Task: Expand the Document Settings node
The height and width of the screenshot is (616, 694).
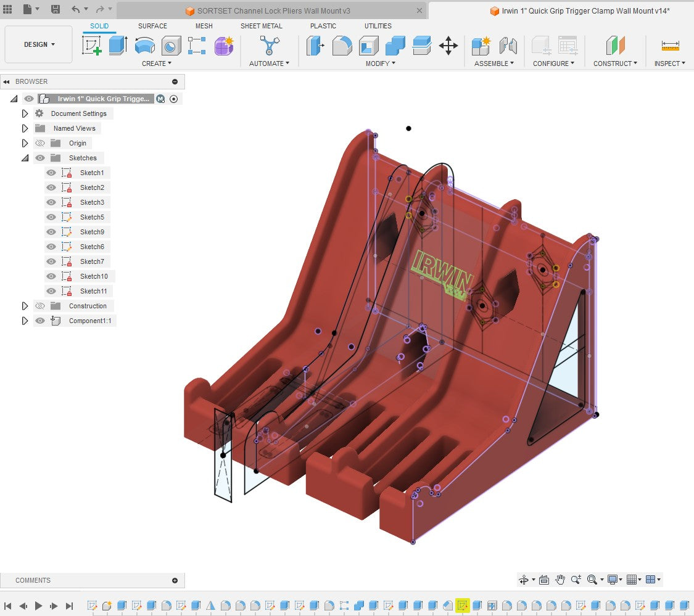Action: point(25,113)
